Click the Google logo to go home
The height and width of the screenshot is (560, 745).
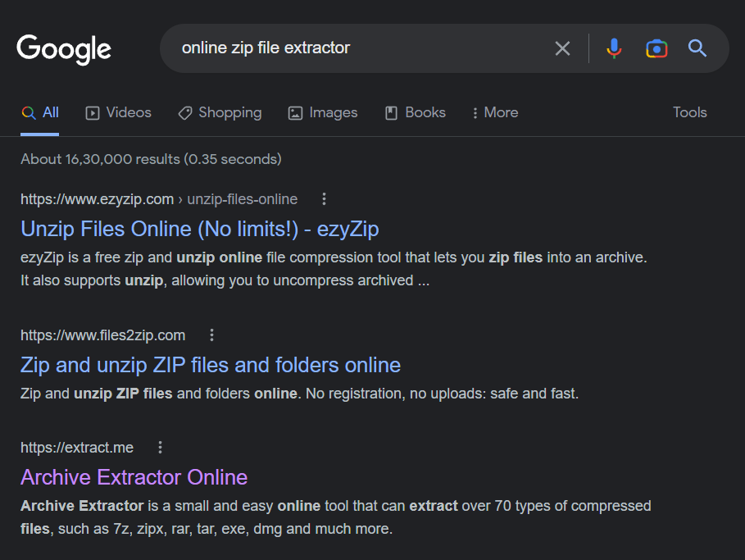coord(63,50)
